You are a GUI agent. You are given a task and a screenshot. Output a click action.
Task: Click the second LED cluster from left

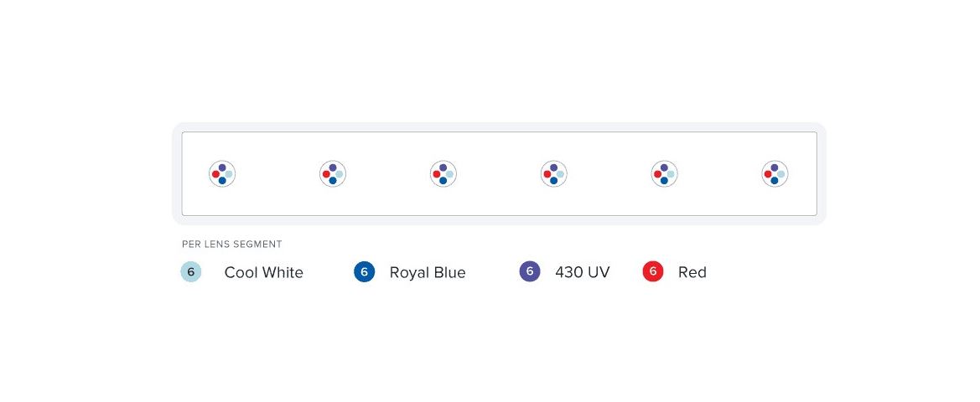333,173
